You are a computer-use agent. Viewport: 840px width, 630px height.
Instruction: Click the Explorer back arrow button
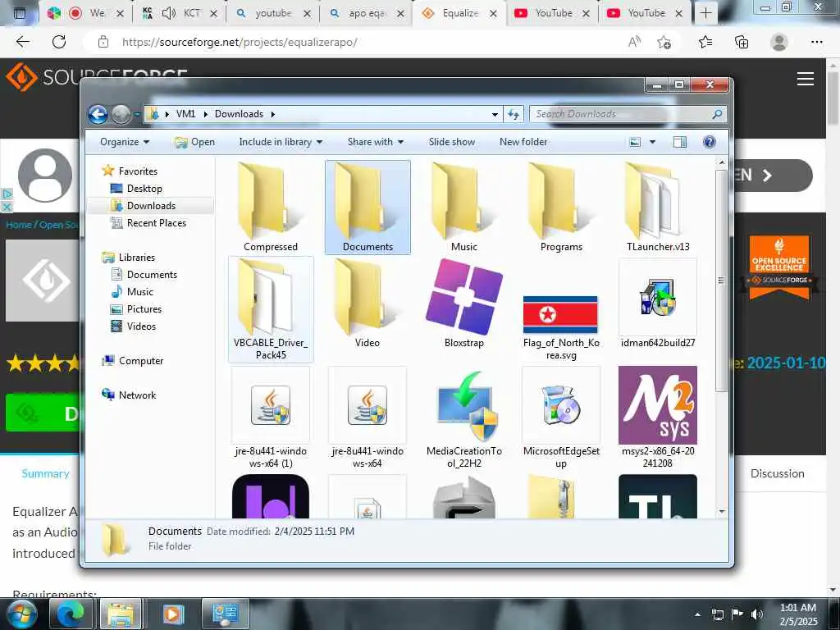98,114
